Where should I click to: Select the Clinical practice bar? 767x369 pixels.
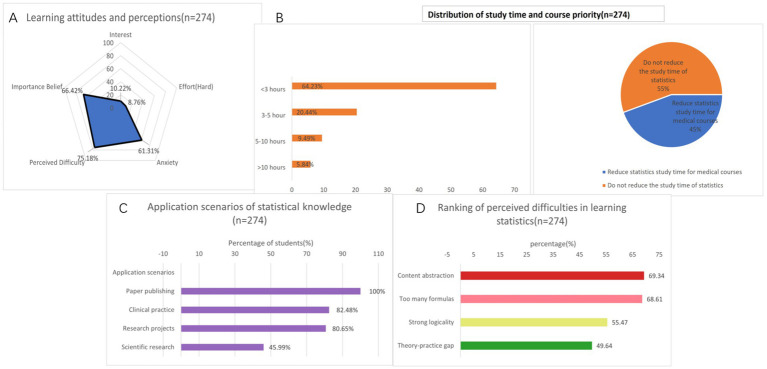(x=255, y=310)
